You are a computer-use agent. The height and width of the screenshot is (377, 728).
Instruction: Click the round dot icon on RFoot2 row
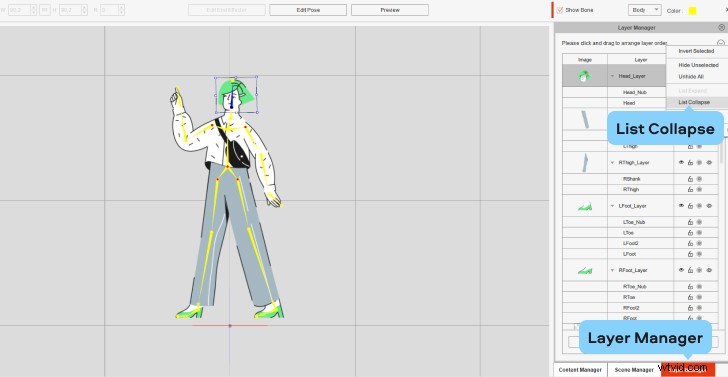click(699, 308)
